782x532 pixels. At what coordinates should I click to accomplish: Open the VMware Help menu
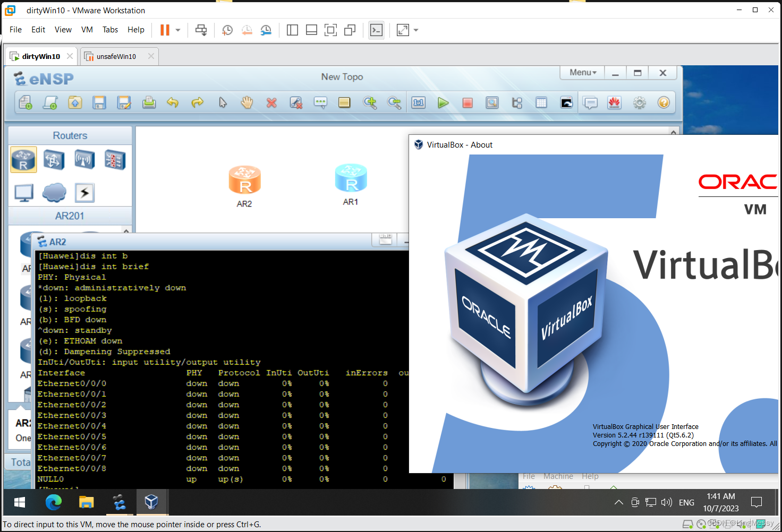136,30
